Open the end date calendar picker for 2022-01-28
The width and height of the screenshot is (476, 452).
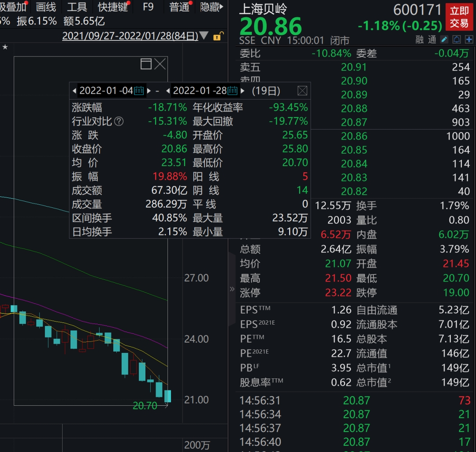click(x=233, y=90)
